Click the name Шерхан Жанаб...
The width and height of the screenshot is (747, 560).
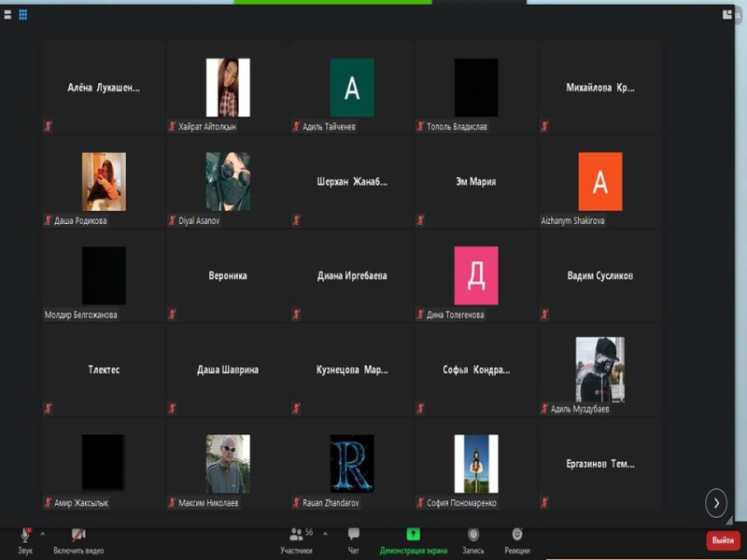pos(352,181)
